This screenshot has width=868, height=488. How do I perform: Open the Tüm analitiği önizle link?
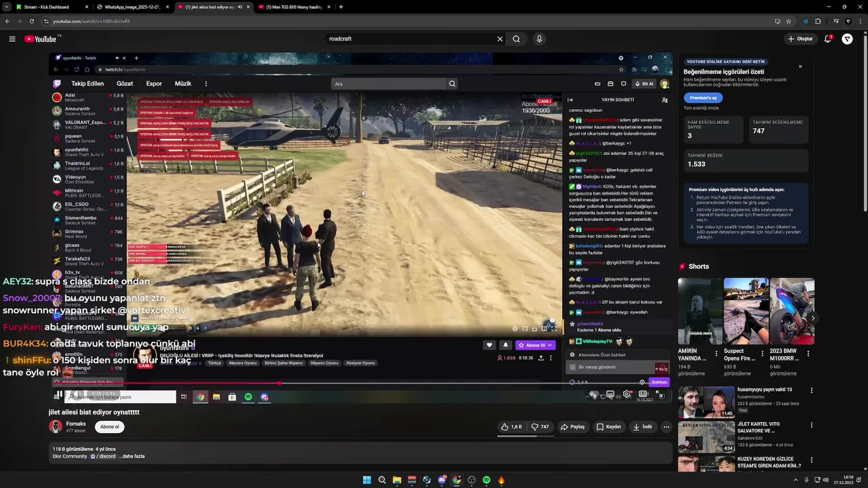point(701,108)
